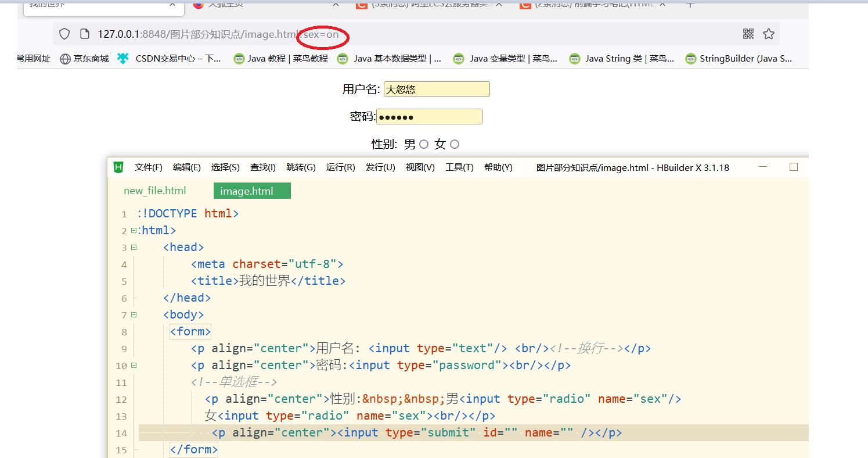Click the 用户名 text field
868x458 pixels.
tap(437, 89)
